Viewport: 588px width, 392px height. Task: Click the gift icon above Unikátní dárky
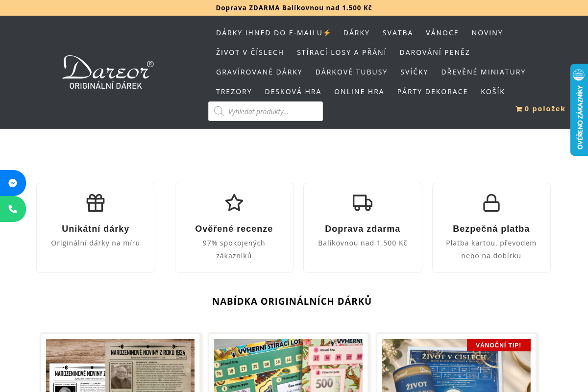pyautogui.click(x=96, y=203)
